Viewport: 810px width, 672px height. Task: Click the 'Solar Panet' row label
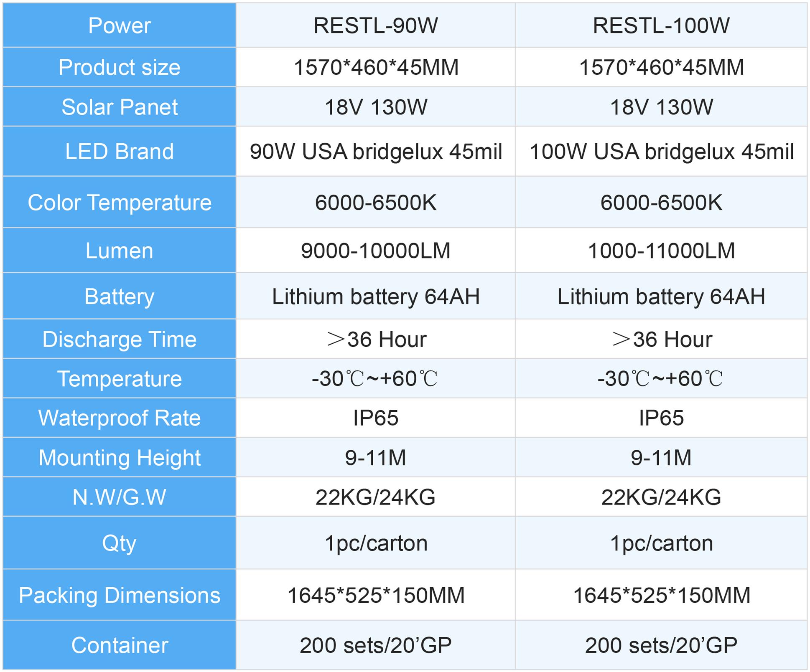[x=120, y=107]
